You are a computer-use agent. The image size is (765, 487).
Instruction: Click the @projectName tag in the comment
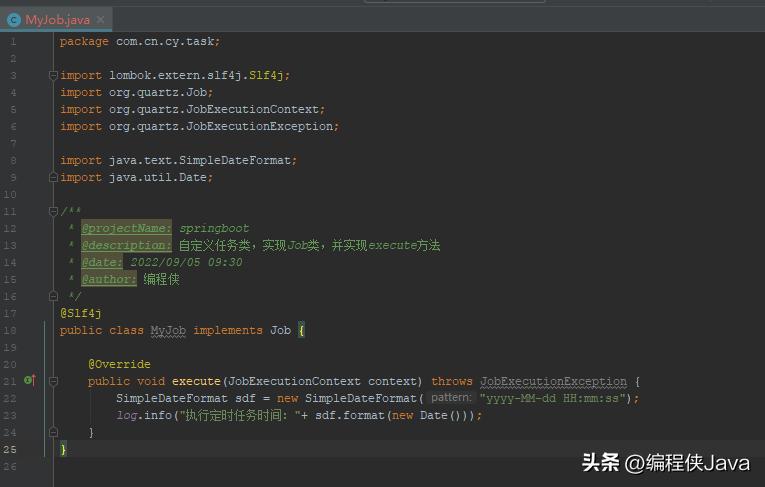pos(126,228)
